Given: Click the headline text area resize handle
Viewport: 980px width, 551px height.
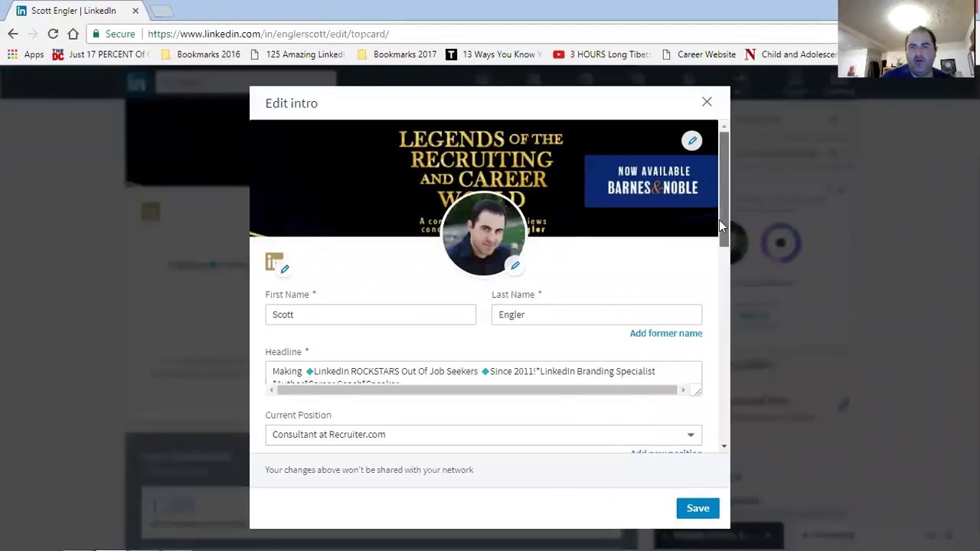Looking at the screenshot, I should (697, 390).
